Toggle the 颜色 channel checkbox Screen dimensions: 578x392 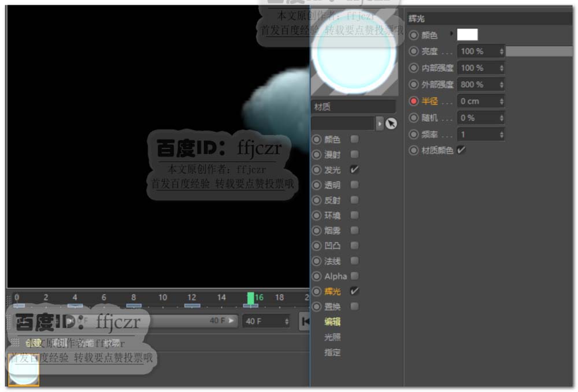[x=355, y=139]
